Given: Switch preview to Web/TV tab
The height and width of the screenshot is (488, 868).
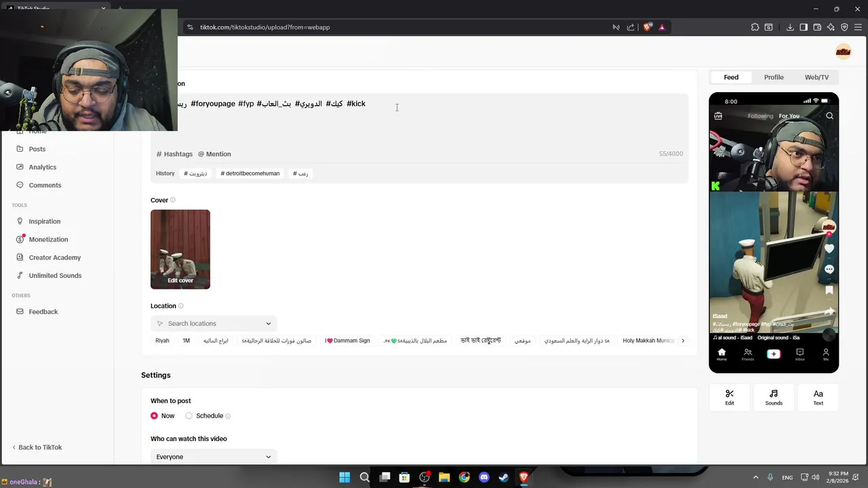Looking at the screenshot, I should pyautogui.click(x=816, y=77).
